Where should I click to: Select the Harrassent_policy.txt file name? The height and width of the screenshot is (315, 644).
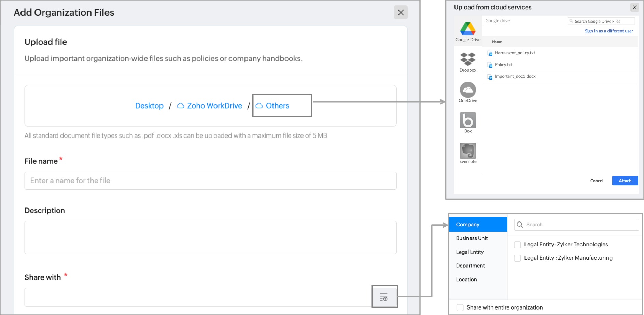[515, 53]
